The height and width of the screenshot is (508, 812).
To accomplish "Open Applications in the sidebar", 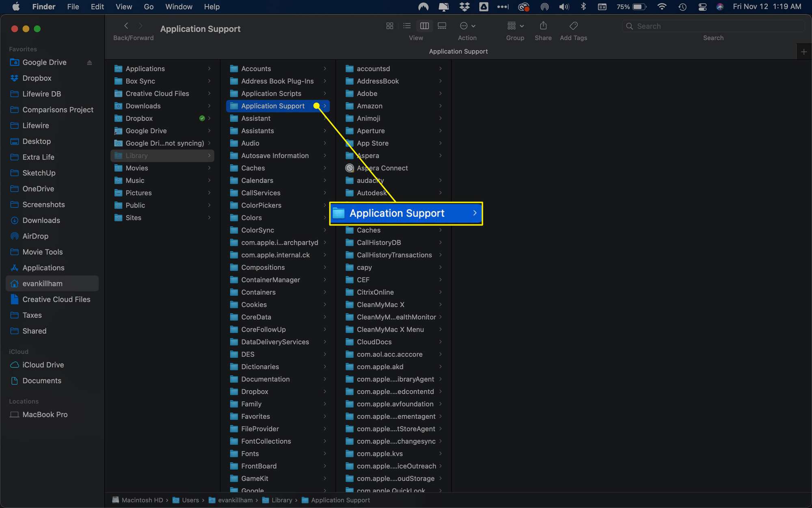I will click(x=43, y=268).
